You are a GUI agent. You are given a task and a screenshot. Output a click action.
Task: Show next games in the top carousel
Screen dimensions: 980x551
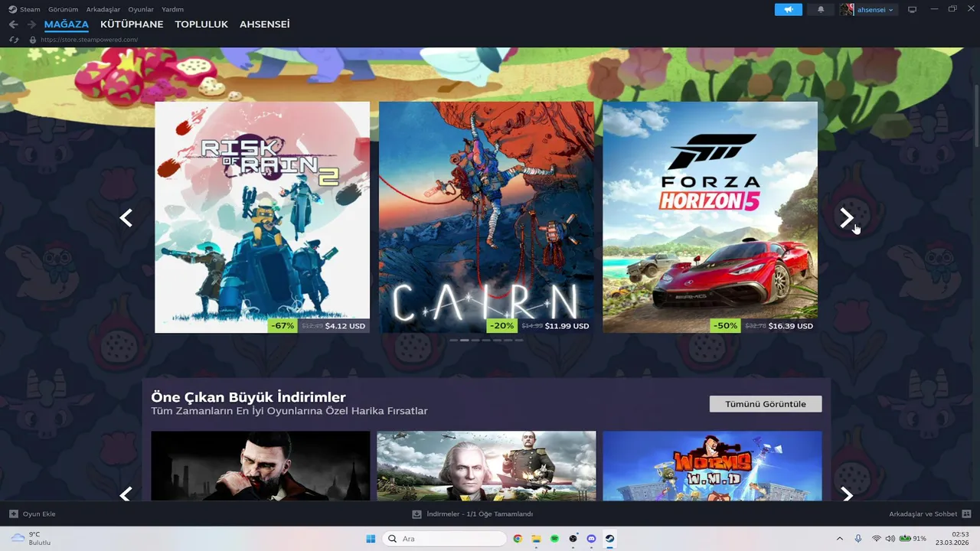click(x=846, y=218)
